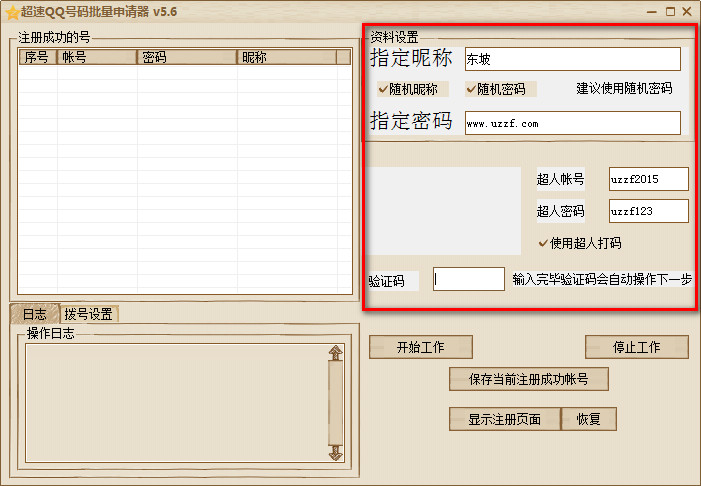Click the star app icon in title bar
The image size is (701, 486).
12,12
